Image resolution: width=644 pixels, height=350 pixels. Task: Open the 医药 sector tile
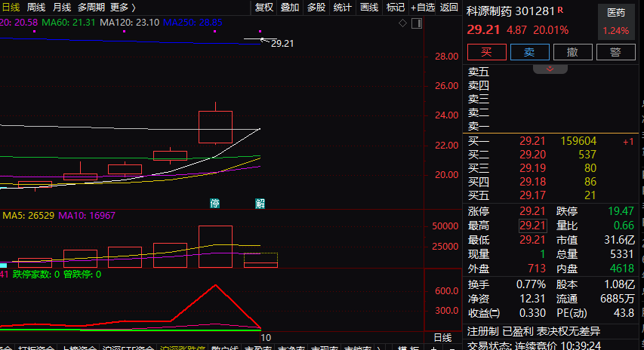pos(616,21)
